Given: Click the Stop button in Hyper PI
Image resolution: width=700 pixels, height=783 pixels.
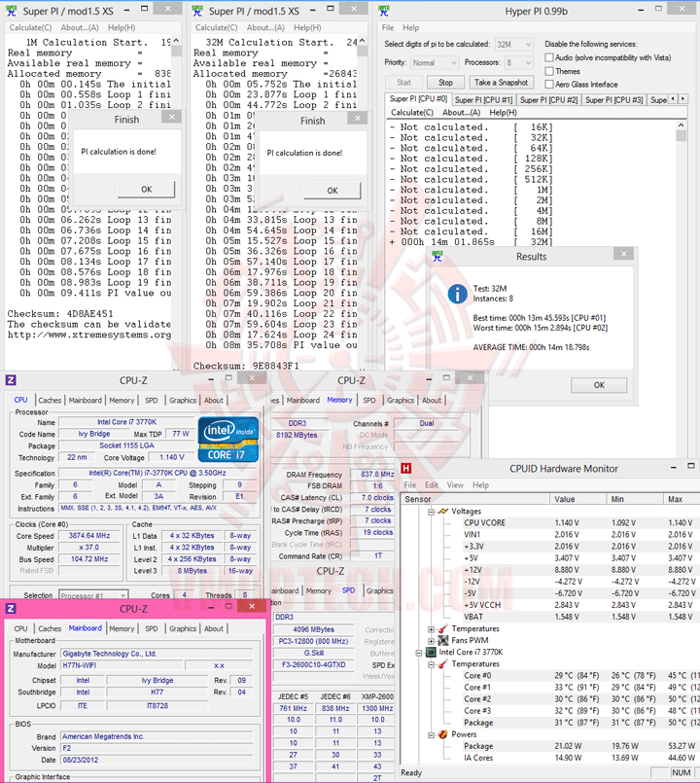Looking at the screenshot, I should pos(445,83).
